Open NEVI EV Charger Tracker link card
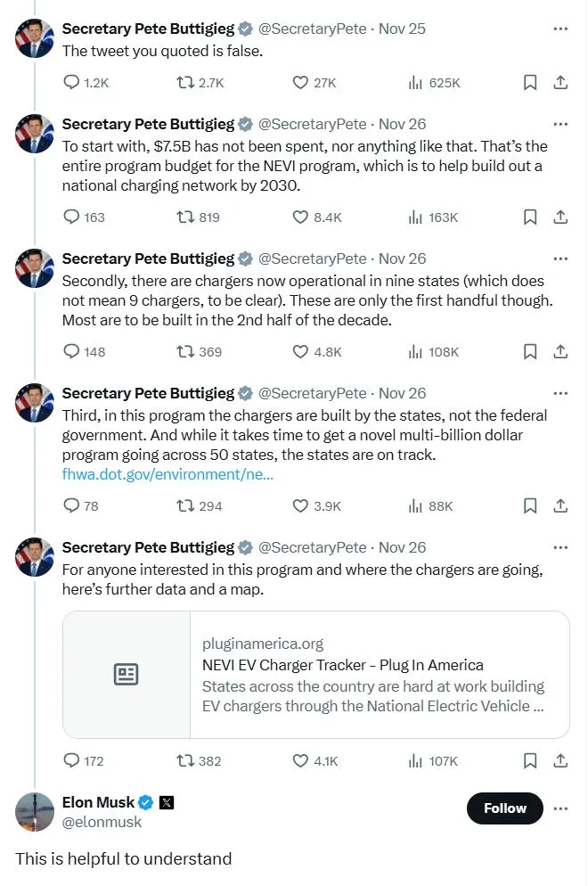 316,675
